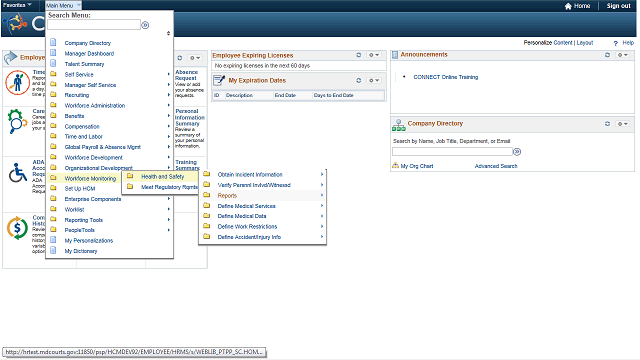Click the Help question mark icon
Screen dimensions: 640x360
(x=616, y=43)
